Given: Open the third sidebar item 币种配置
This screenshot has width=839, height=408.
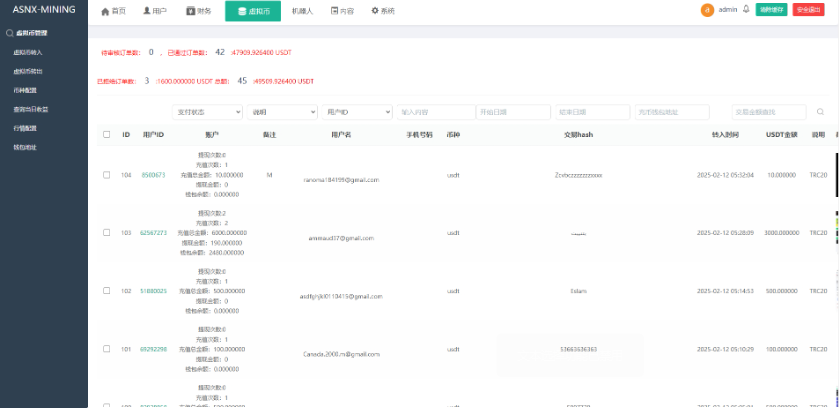Looking at the screenshot, I should click(25, 90).
